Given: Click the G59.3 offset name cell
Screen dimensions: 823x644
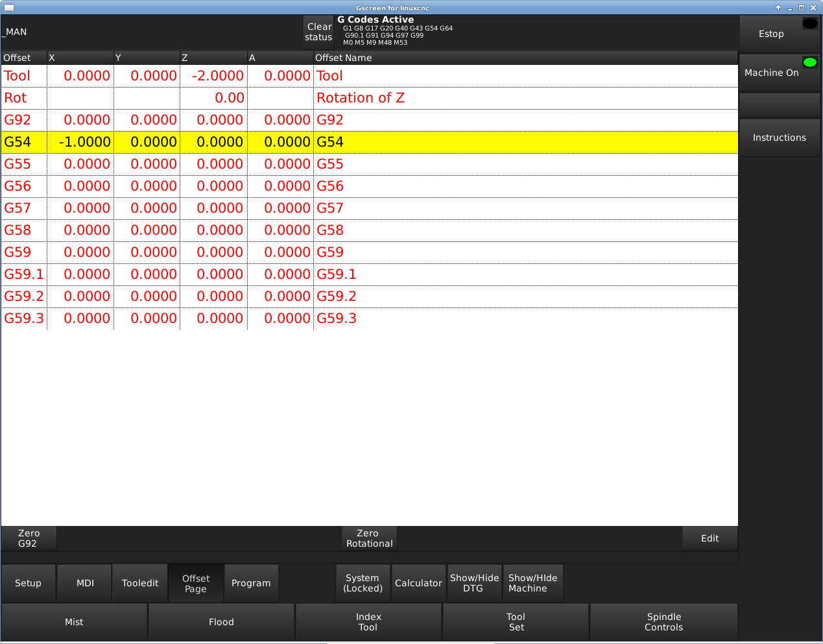Looking at the screenshot, I should click(x=525, y=318).
